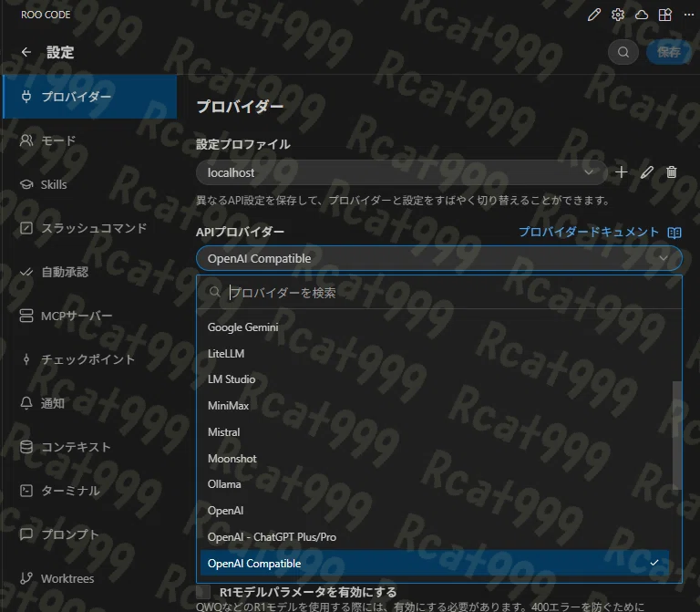Choose OpenAI provider option

(x=435, y=511)
